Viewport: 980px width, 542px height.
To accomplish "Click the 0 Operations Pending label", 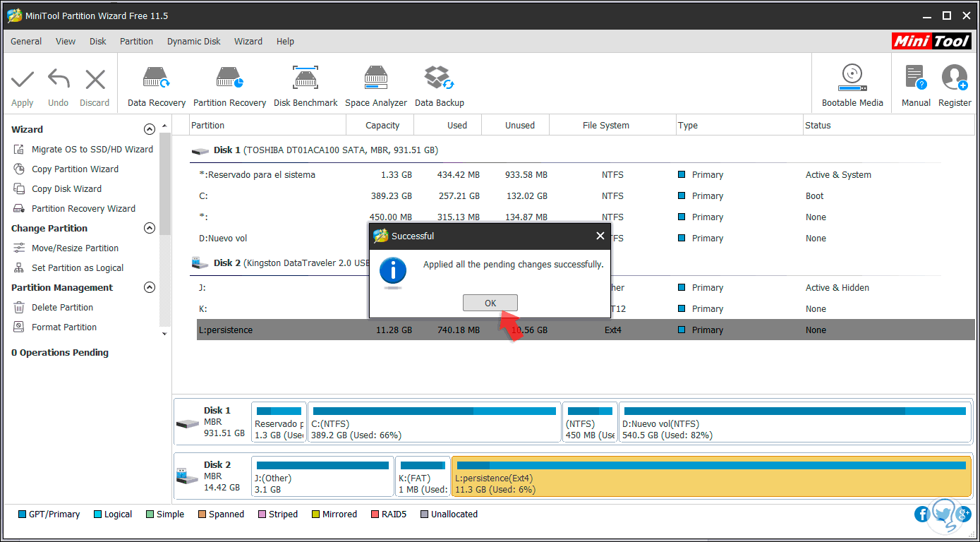I will (x=60, y=353).
